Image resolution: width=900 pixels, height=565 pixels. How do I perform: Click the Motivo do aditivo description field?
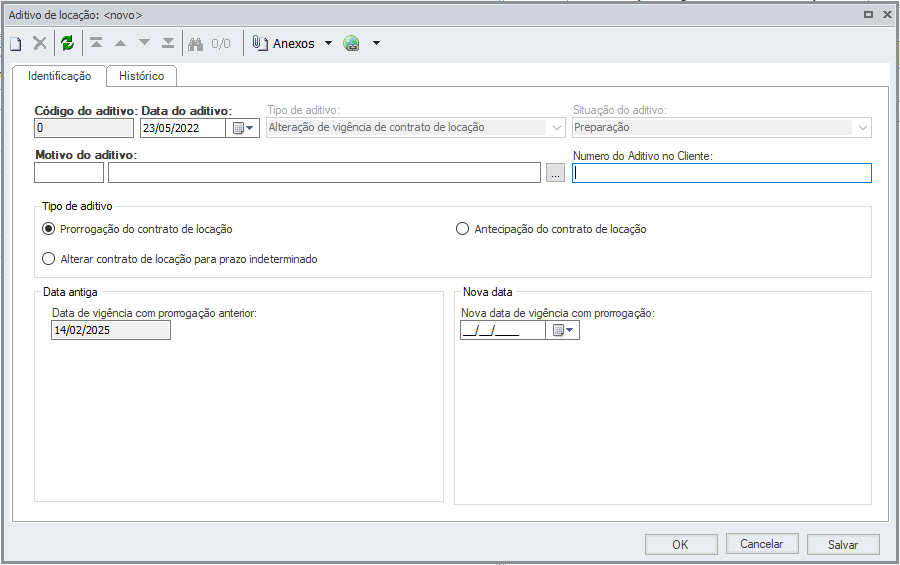pos(324,173)
